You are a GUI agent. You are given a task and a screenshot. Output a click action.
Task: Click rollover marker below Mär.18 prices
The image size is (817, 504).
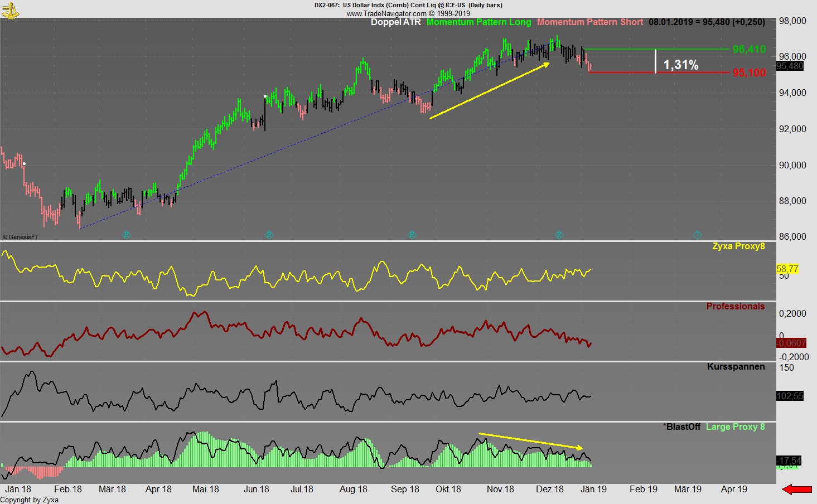point(126,235)
